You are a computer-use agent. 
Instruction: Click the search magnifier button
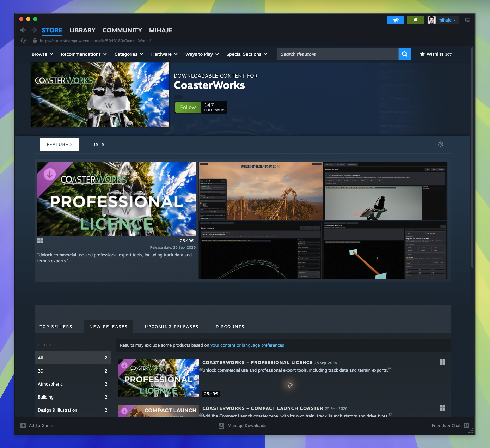click(405, 54)
